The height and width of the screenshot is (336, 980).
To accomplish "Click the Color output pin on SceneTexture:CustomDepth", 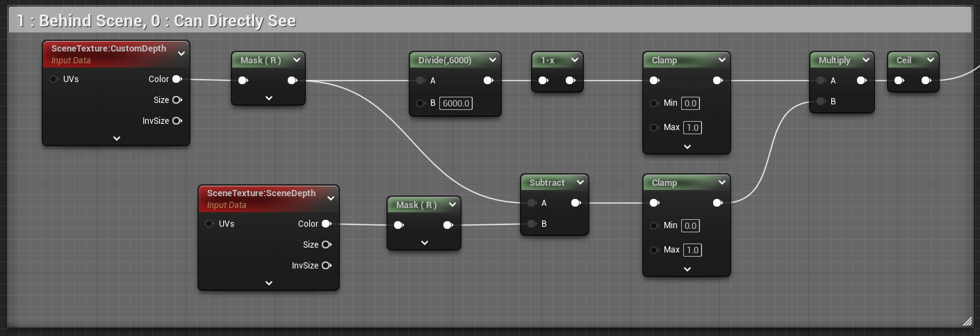I will 177,79.
